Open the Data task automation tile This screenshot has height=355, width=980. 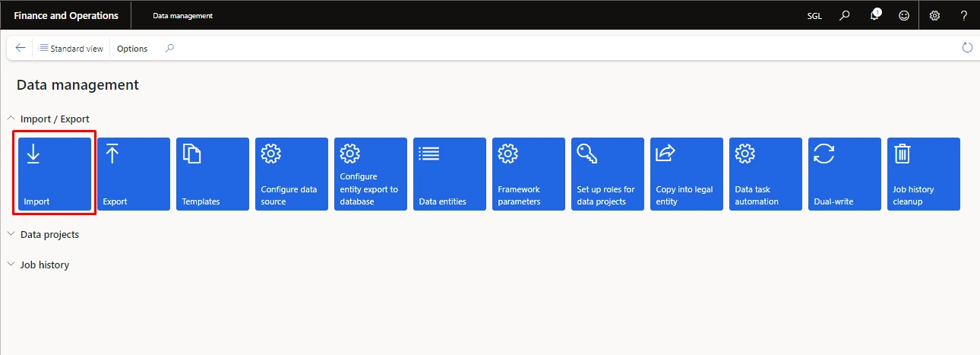(x=766, y=173)
